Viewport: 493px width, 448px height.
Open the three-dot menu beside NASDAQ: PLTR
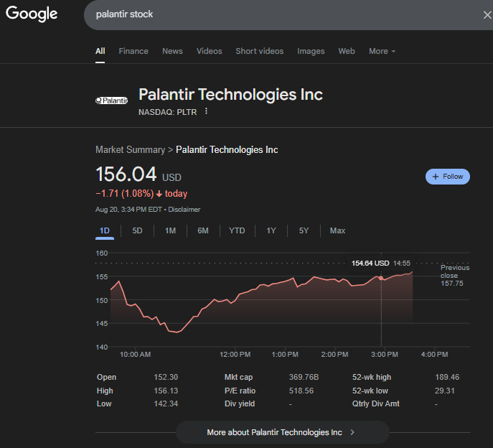(206, 111)
